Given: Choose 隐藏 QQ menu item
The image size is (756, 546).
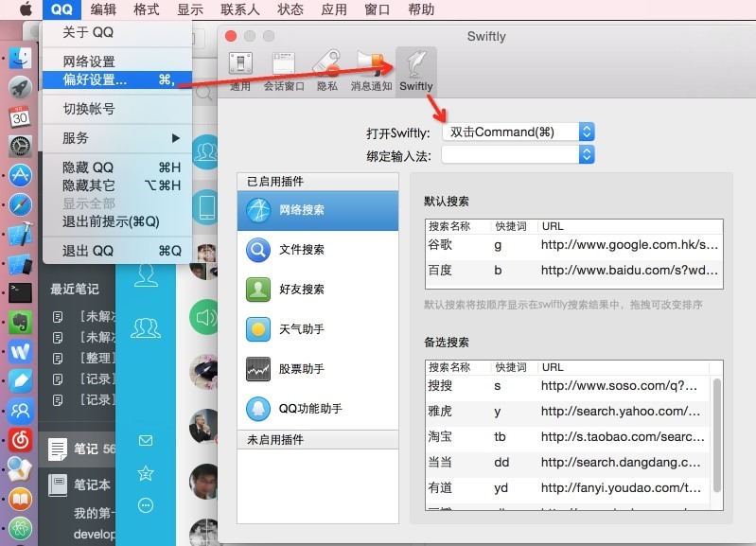Looking at the screenshot, I should tap(117, 167).
